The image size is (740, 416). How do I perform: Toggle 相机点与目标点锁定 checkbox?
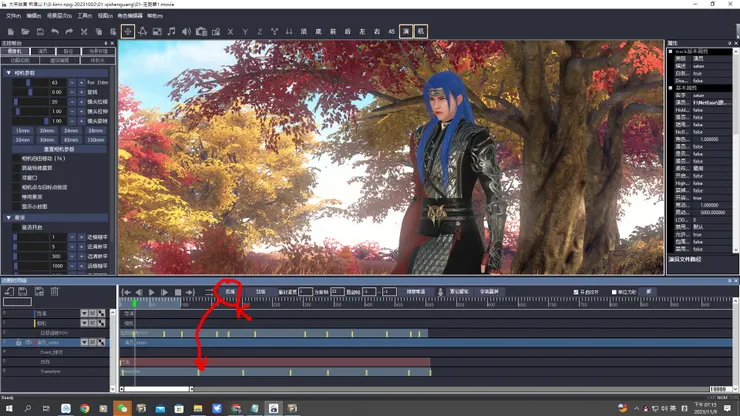pos(17,187)
